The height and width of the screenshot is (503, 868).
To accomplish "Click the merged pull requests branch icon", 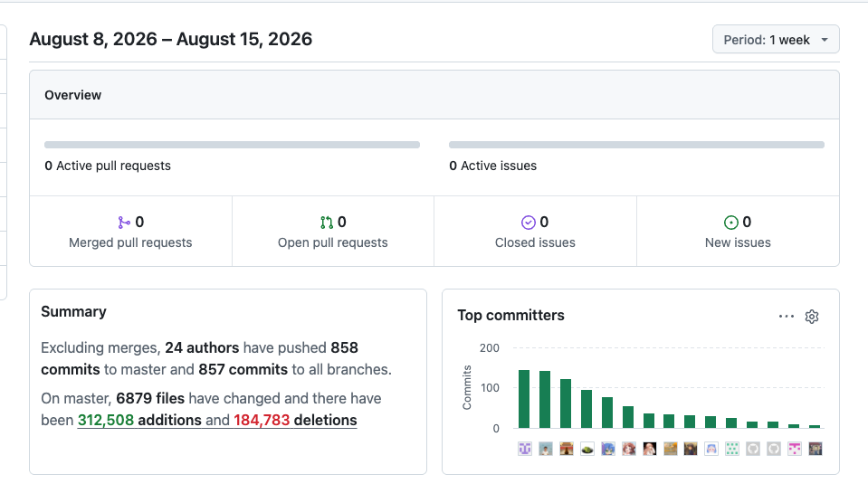I will click(124, 223).
